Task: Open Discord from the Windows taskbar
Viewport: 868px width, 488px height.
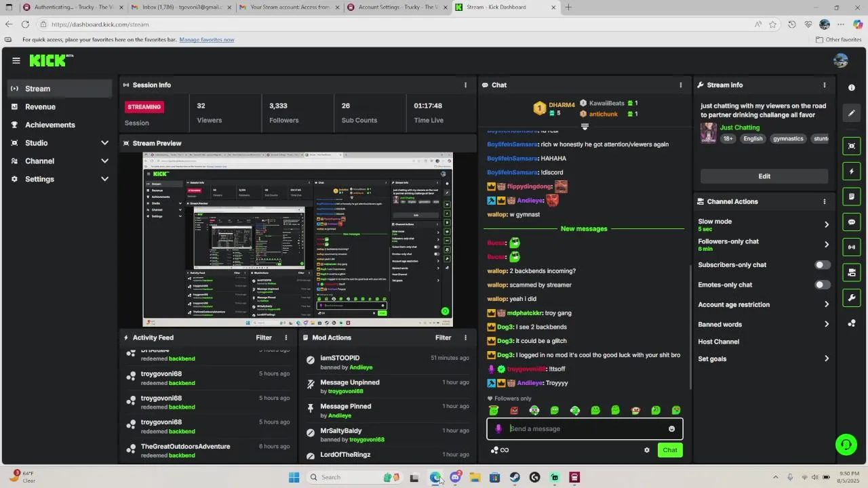Action: pyautogui.click(x=455, y=477)
